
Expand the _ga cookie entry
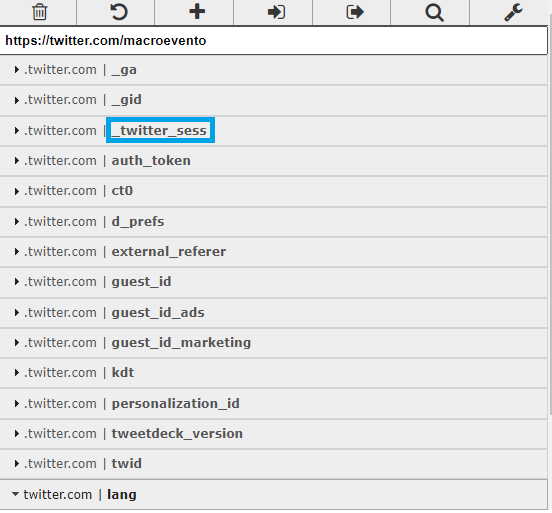17,70
